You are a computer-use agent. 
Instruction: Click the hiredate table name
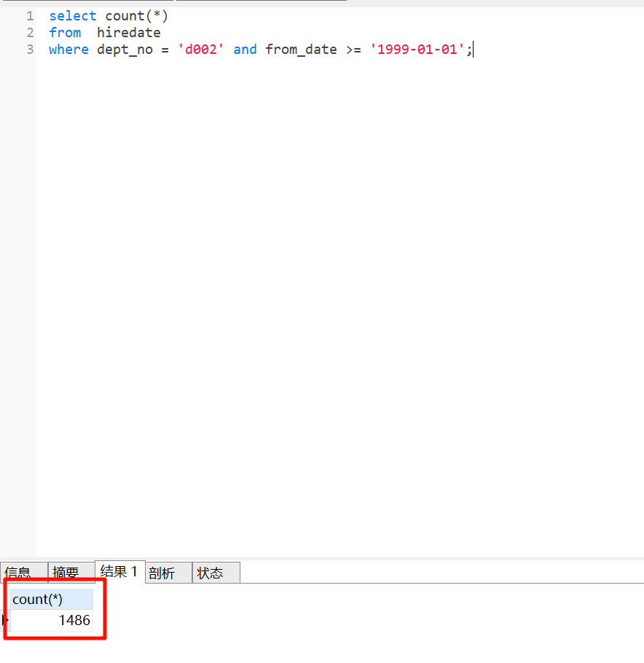tap(128, 33)
